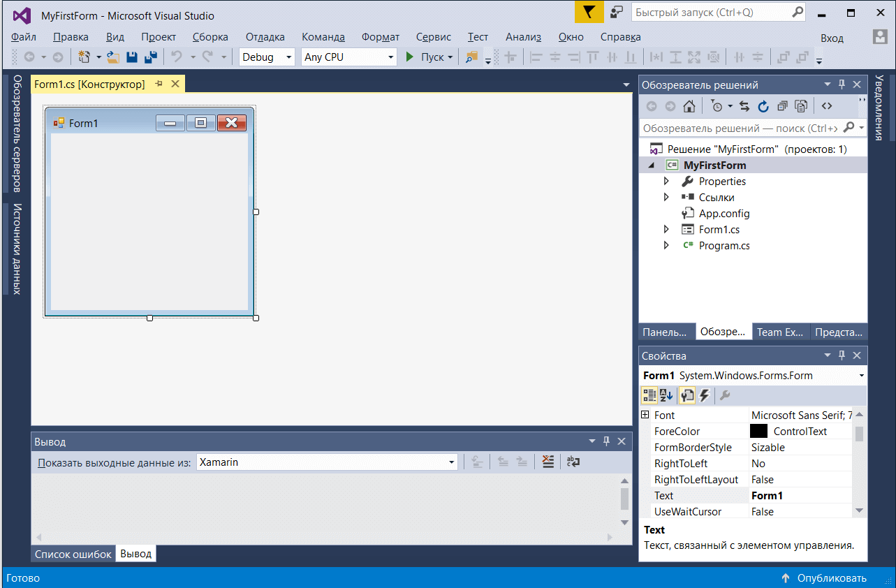Viewport: 896px width, 588px height.
Task: Toggle Word Wrap in the Output panel
Action: pos(573,462)
